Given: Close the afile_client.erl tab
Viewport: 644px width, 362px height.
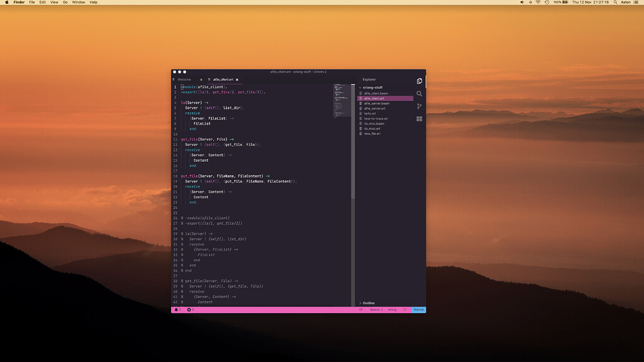Looking at the screenshot, I should click(237, 80).
